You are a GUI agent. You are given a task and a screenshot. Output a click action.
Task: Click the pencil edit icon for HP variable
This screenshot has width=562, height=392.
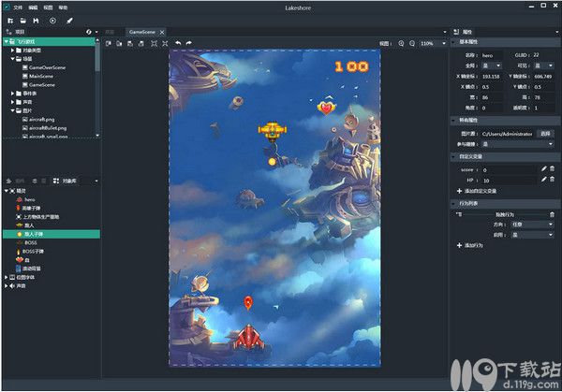(x=543, y=179)
